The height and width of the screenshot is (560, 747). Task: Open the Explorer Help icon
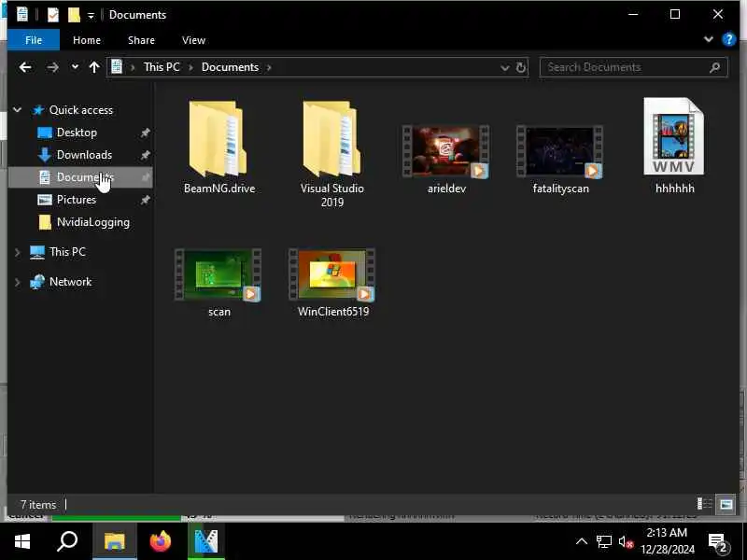[729, 39]
